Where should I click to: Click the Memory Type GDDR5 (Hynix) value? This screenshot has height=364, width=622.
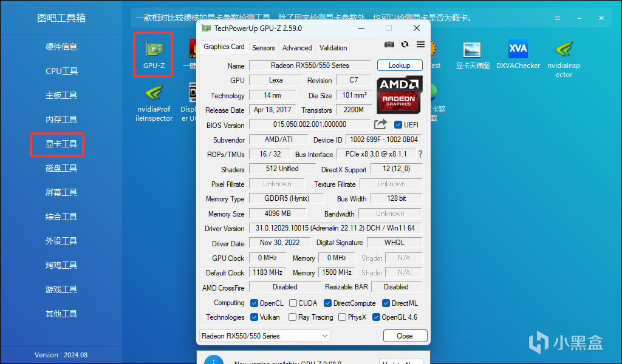coord(287,198)
